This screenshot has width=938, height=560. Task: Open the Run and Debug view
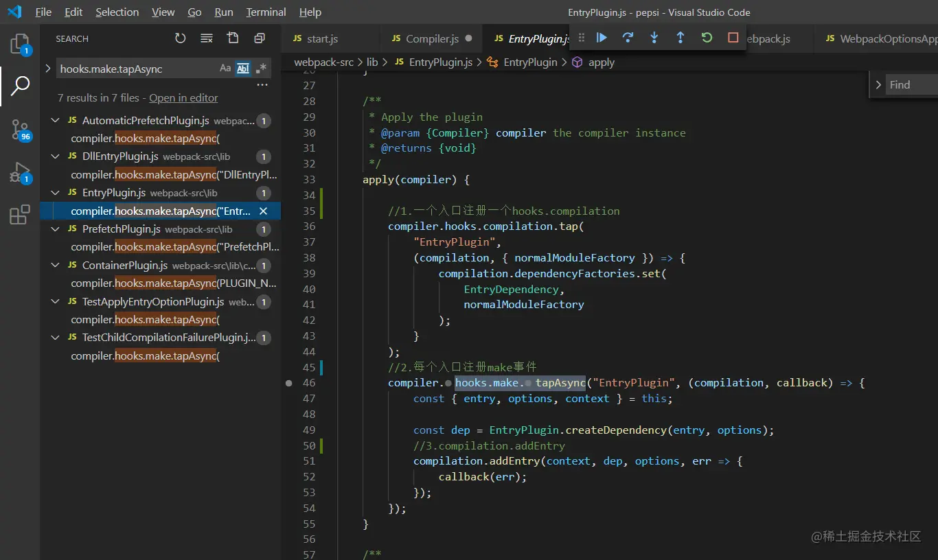tap(20, 172)
